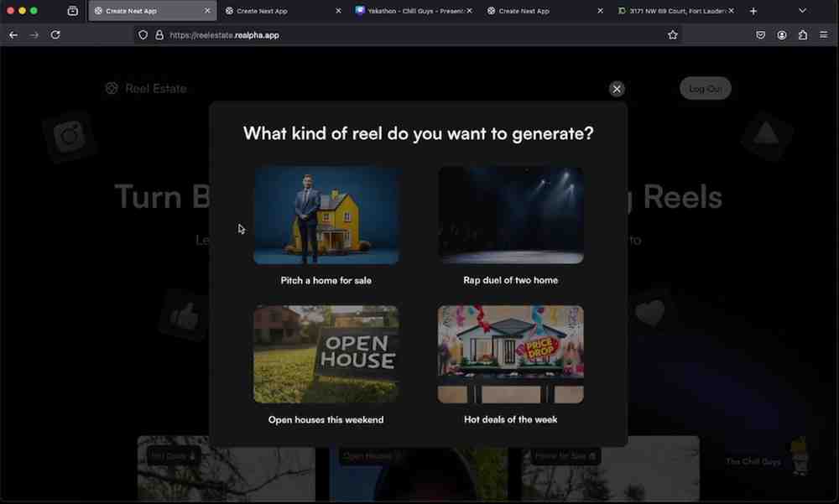Select Rap duel of two home
This screenshot has width=839, height=504.
510,215
